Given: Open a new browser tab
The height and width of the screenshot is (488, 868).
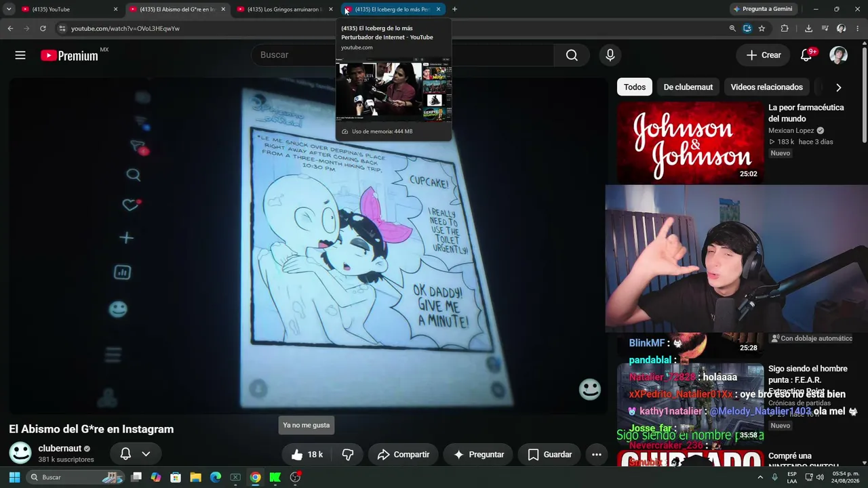Looking at the screenshot, I should point(454,9).
